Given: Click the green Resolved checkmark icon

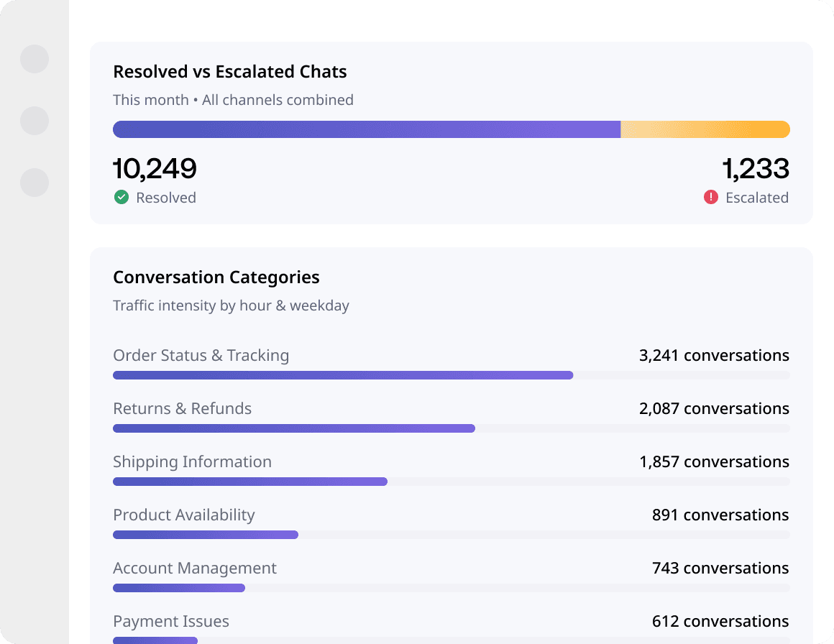Looking at the screenshot, I should click(122, 197).
